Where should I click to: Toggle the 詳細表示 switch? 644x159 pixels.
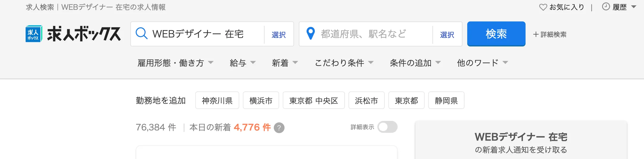coord(387,127)
